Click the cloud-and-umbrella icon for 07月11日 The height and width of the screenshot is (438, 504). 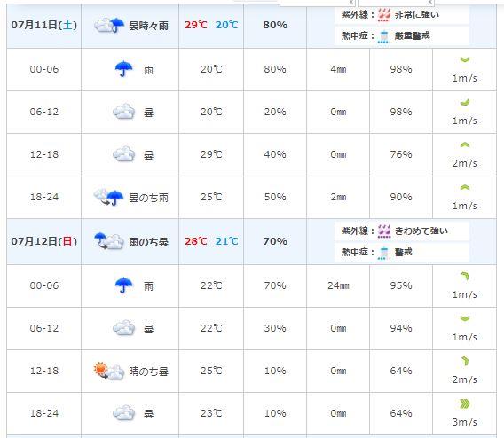[109, 25]
